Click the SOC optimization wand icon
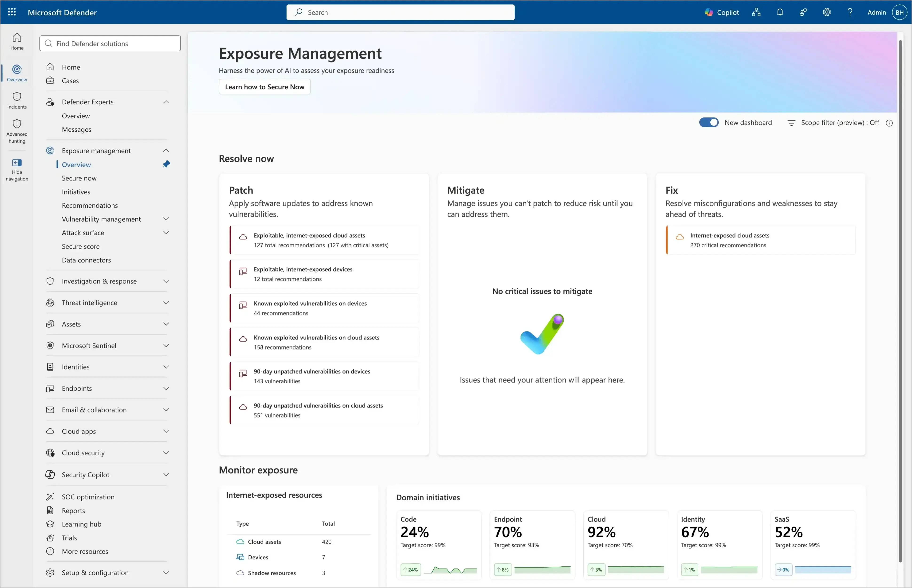The height and width of the screenshot is (588, 912). [50, 497]
